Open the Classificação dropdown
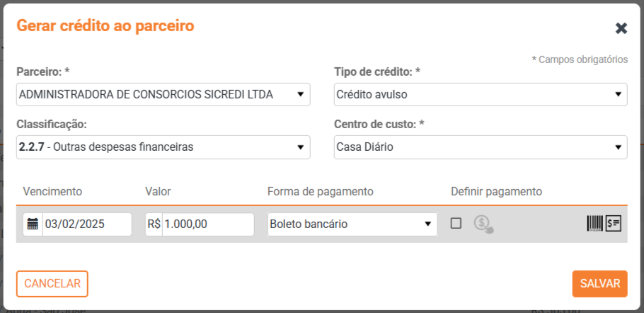The width and height of the screenshot is (644, 313). pos(163,147)
